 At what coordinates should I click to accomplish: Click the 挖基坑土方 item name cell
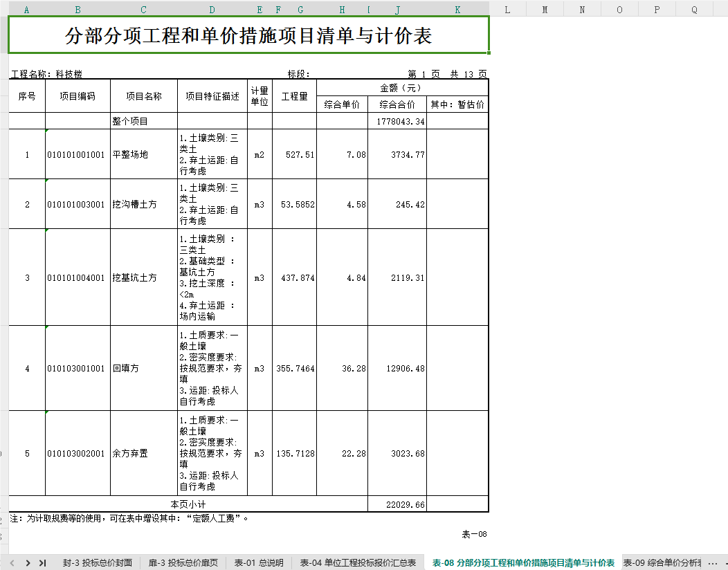[144, 277]
